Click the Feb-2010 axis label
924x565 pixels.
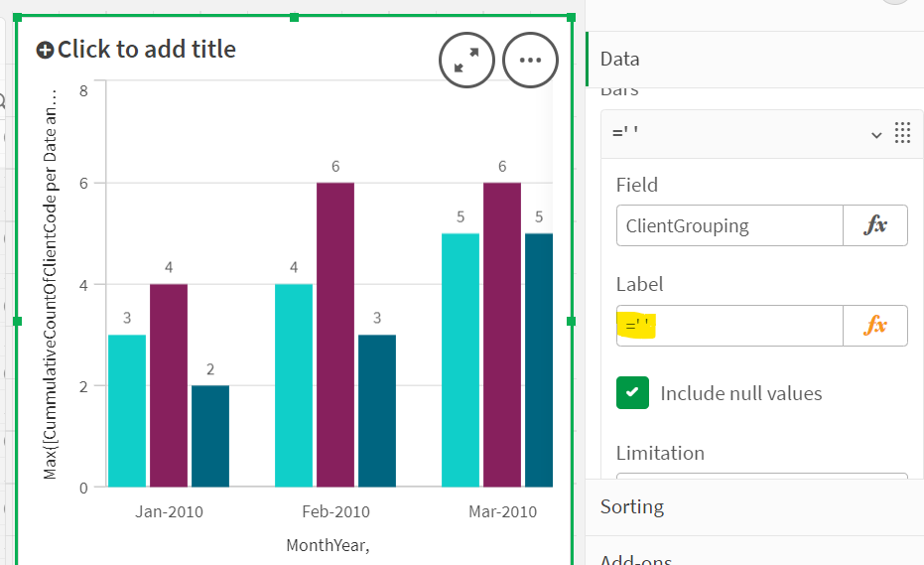335,512
